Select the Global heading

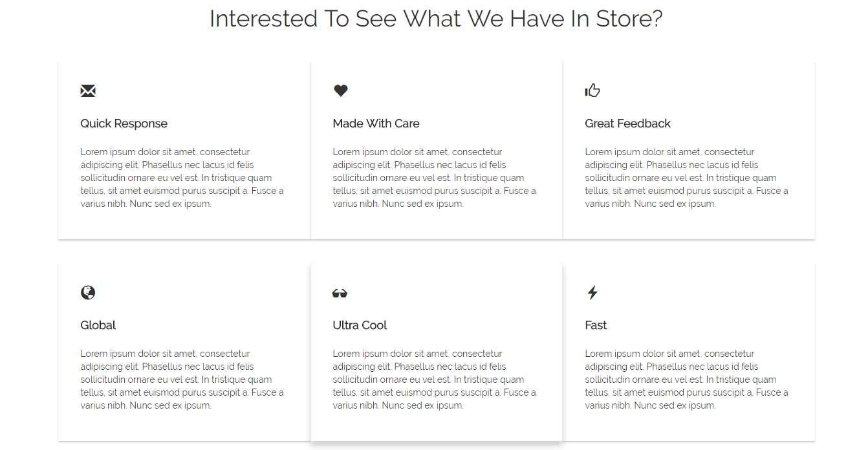98,325
